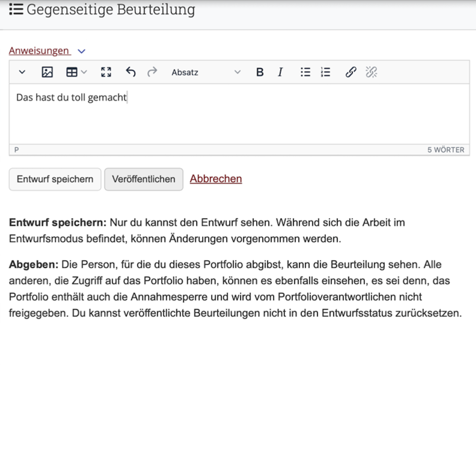
Task: Expand the toolbar's leftmost chevron menu
Action: coord(22,72)
